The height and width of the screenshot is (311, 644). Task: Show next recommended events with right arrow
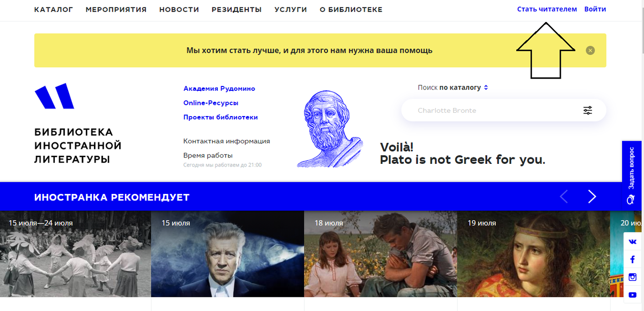click(592, 197)
